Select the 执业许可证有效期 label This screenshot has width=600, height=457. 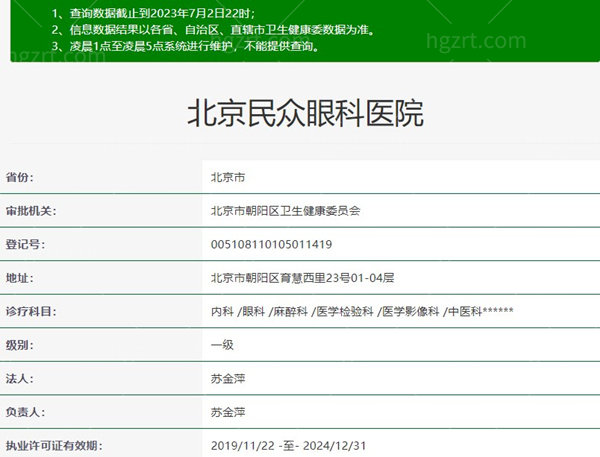[x=54, y=446]
